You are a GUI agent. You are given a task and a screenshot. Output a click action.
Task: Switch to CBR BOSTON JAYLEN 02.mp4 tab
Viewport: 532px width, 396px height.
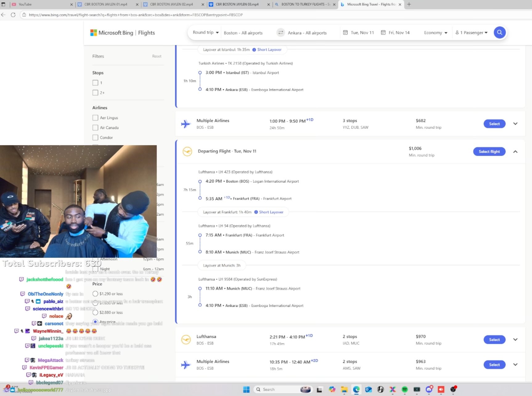click(x=173, y=4)
